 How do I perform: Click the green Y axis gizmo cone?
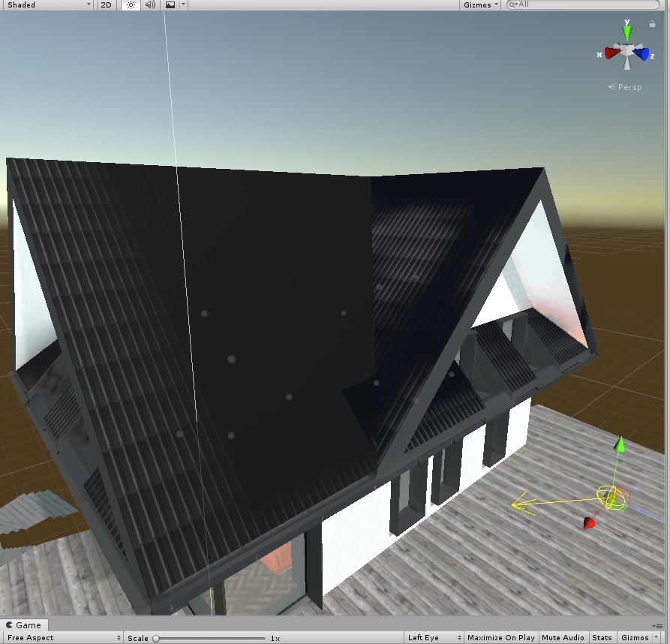tap(626, 32)
